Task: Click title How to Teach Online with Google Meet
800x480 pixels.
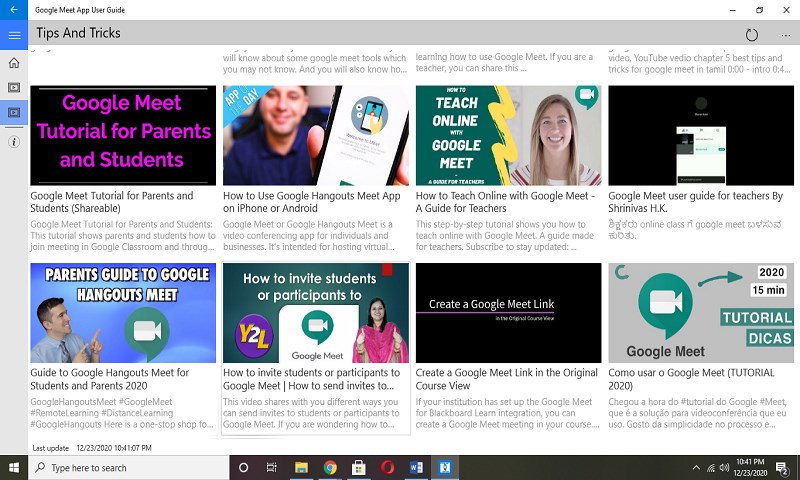Action: pos(505,202)
